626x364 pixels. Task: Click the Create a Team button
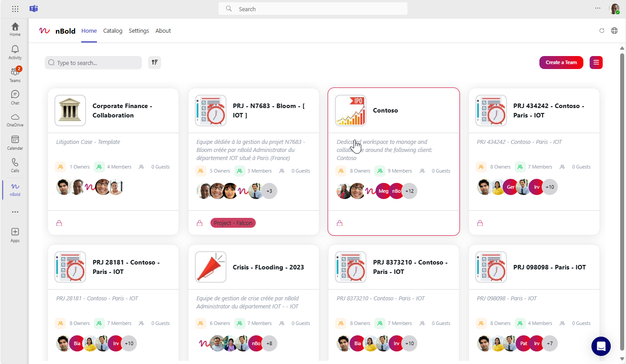tap(561, 62)
